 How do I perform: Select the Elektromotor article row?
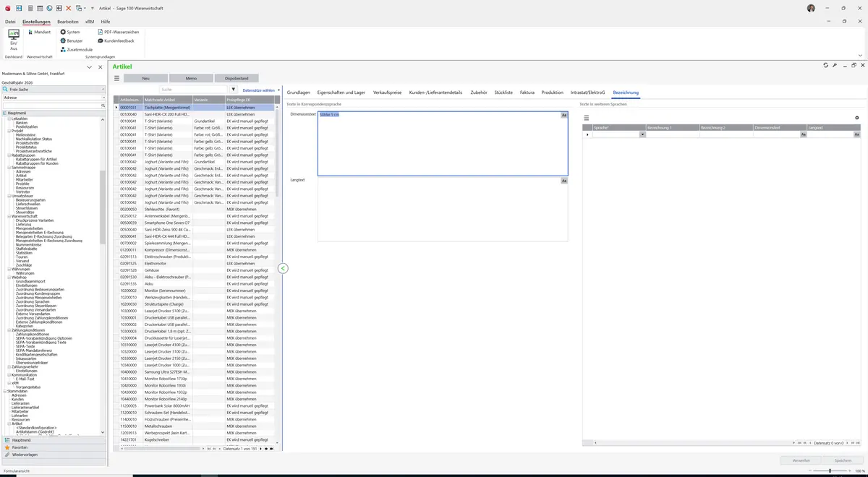[x=195, y=264]
